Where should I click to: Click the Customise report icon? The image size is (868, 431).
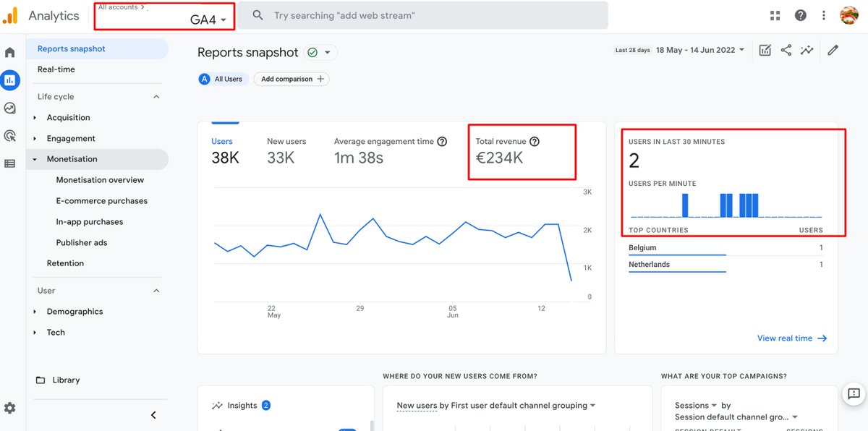coord(765,50)
